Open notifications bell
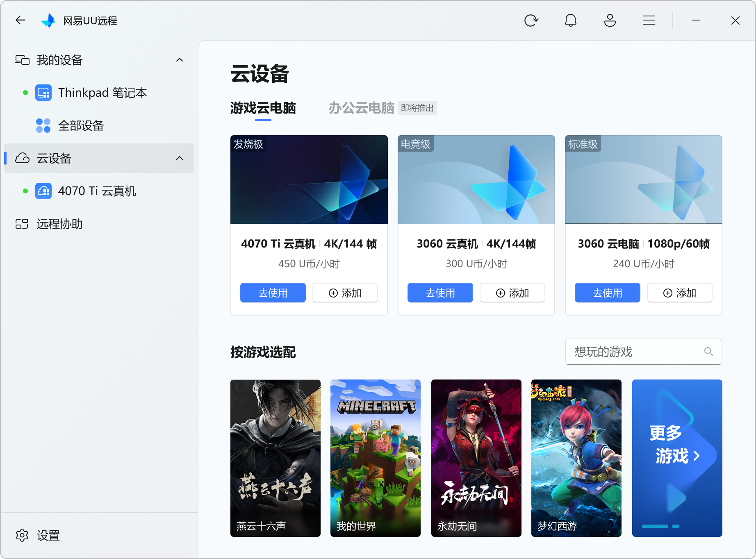 point(571,20)
